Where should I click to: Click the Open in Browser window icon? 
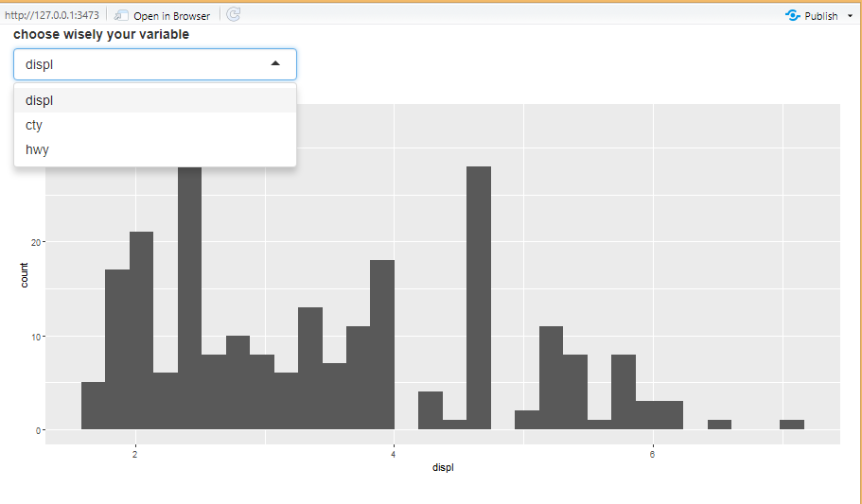click(x=121, y=15)
